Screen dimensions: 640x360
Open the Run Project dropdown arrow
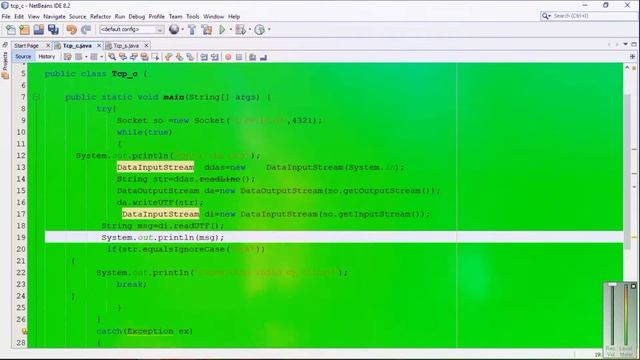tap(231, 29)
